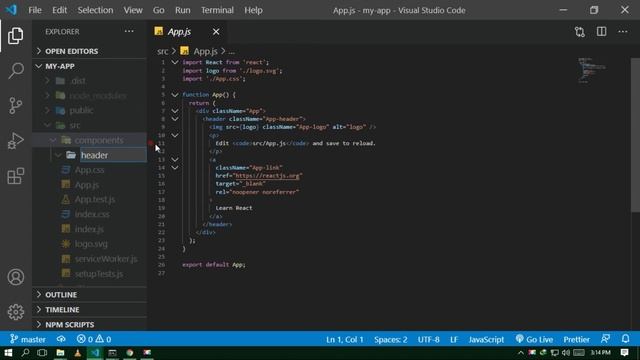Open the Manage settings gear

[16, 312]
